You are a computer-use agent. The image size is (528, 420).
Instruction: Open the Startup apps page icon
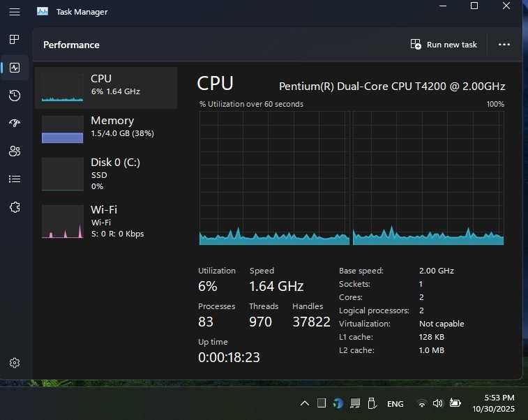pyautogui.click(x=15, y=123)
